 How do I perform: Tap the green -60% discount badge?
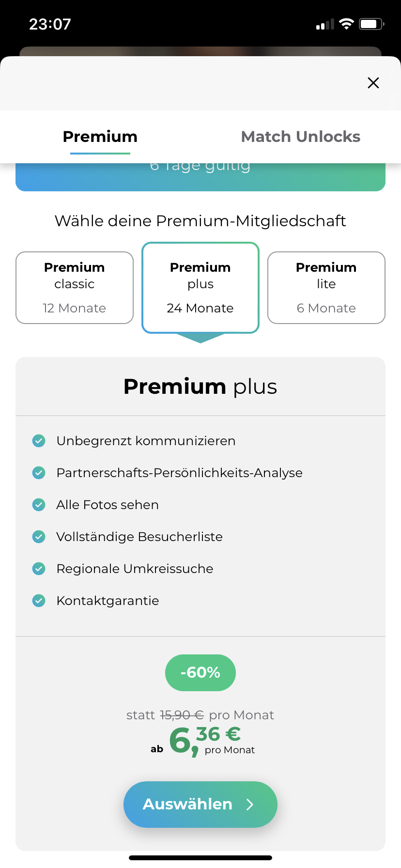coord(200,672)
